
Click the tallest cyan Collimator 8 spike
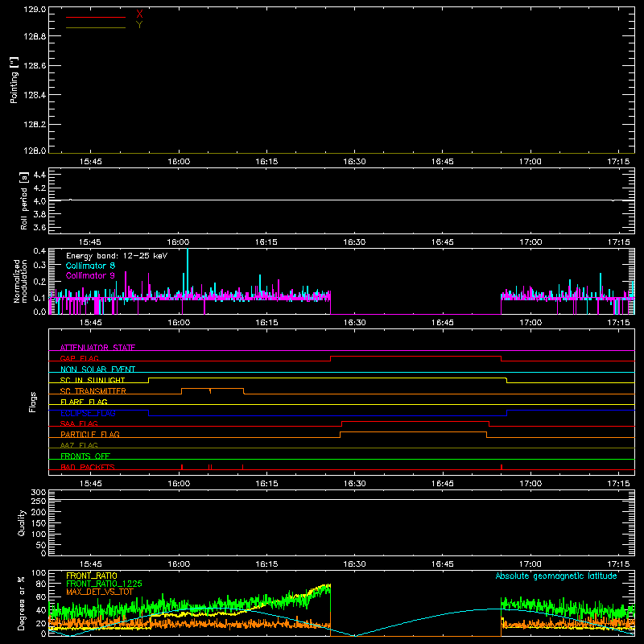(x=188, y=271)
